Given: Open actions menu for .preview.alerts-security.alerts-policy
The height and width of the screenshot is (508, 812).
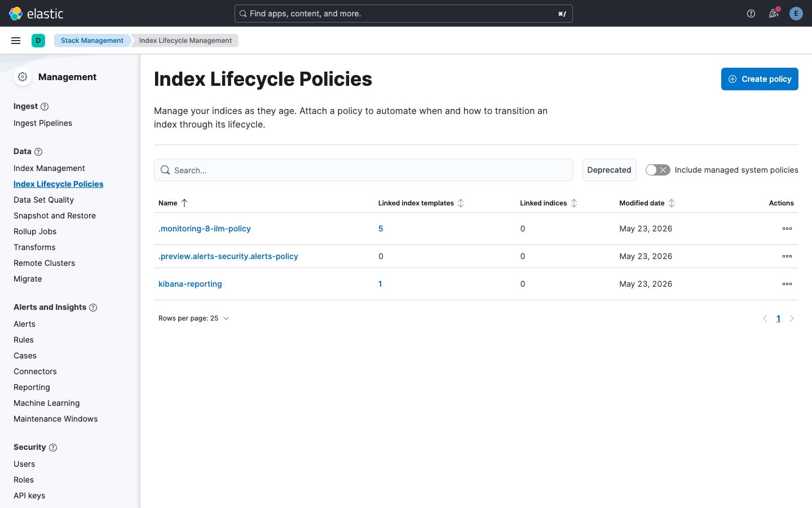Looking at the screenshot, I should pyautogui.click(x=787, y=256).
